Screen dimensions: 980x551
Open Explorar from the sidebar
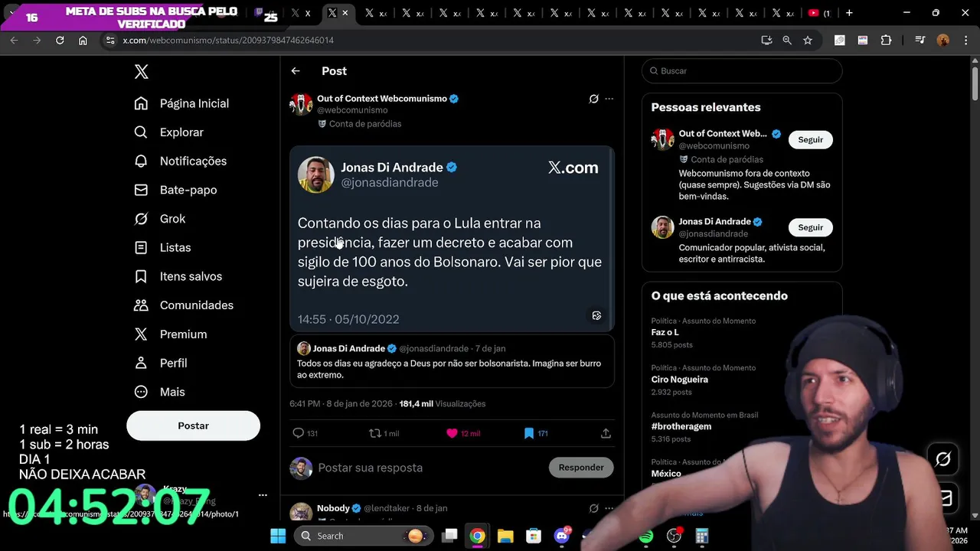pos(169,132)
